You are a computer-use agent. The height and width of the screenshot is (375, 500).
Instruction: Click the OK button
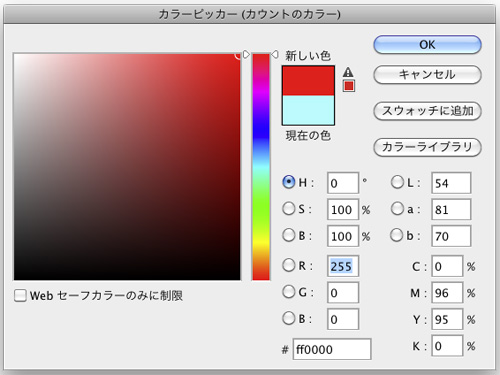coord(427,45)
